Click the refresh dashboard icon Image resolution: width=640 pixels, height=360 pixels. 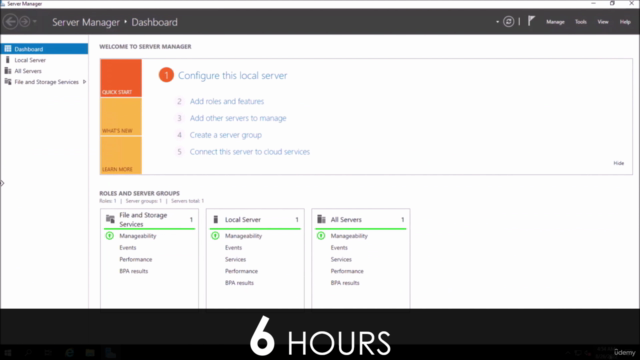click(x=509, y=22)
